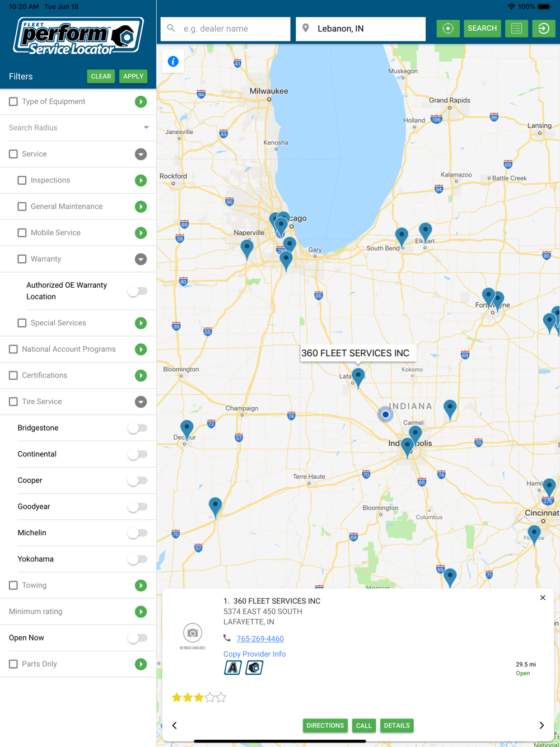Expand the Minimum rating filter arrow
Viewport: 560px width, 747px height.
coord(141,611)
